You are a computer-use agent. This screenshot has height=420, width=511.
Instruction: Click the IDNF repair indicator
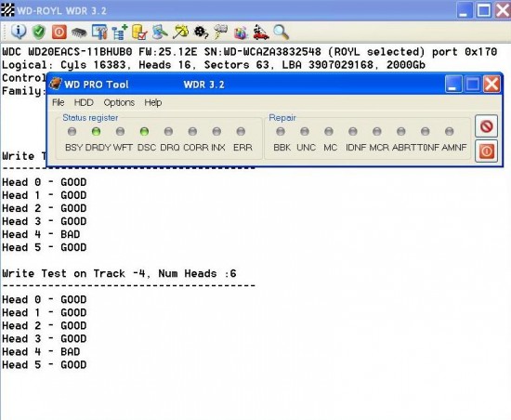click(353, 132)
